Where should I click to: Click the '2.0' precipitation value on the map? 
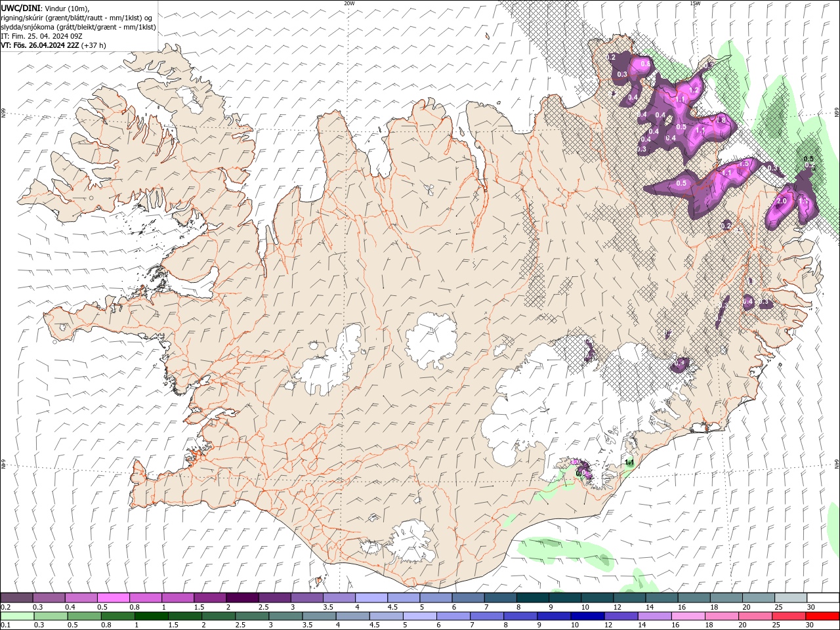[782, 201]
